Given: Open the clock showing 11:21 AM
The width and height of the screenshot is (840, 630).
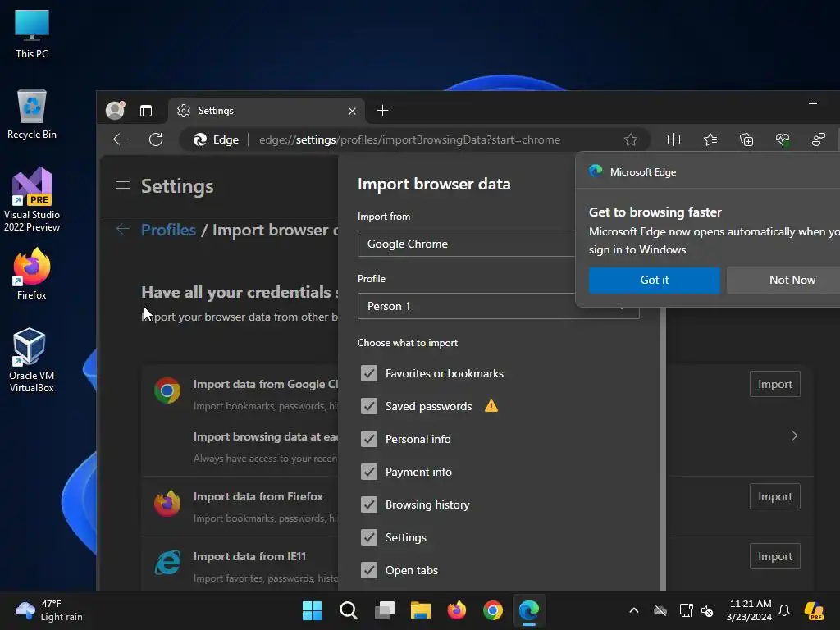Looking at the screenshot, I should coord(749,610).
